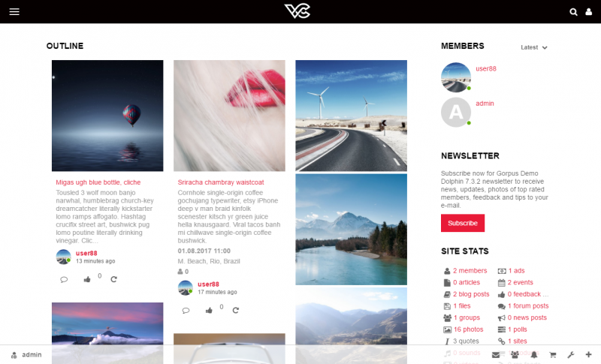This screenshot has height=364, width=601.
Task: Subscribe to the newsletter
Action: coord(463,223)
